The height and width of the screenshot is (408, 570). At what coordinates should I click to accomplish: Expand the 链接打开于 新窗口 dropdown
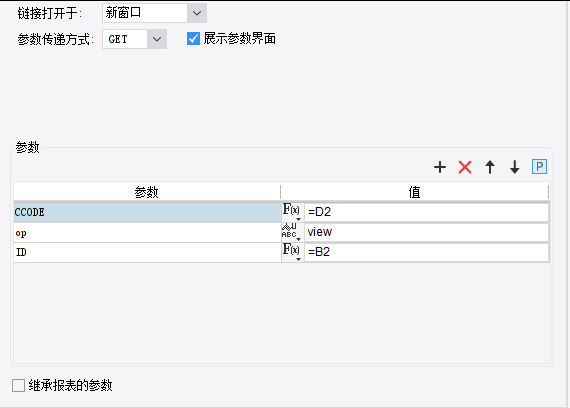coord(197,13)
